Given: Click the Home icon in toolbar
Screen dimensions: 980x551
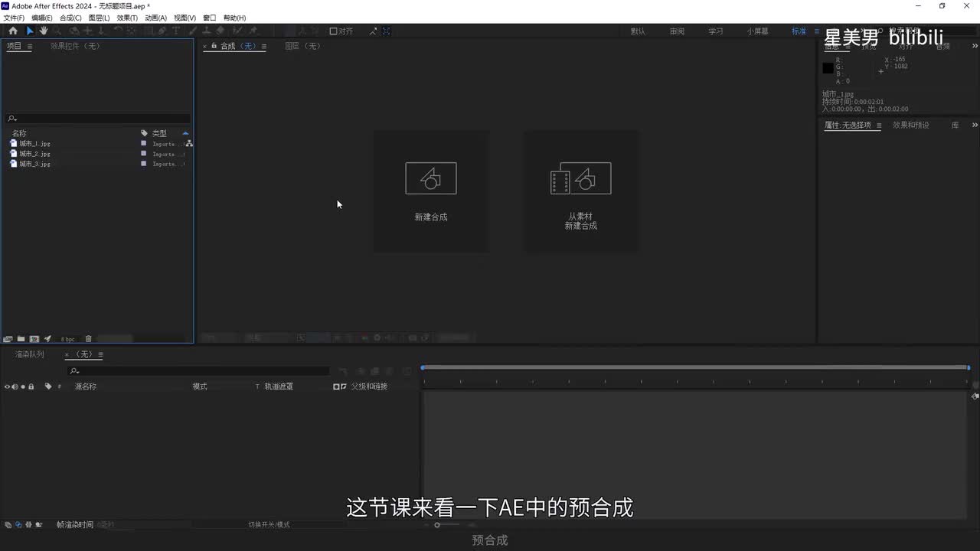Looking at the screenshot, I should pos(13,31).
